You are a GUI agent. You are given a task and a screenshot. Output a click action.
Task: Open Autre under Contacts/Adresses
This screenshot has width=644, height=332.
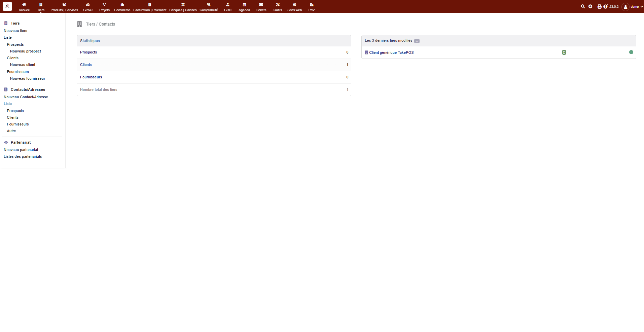(11, 131)
